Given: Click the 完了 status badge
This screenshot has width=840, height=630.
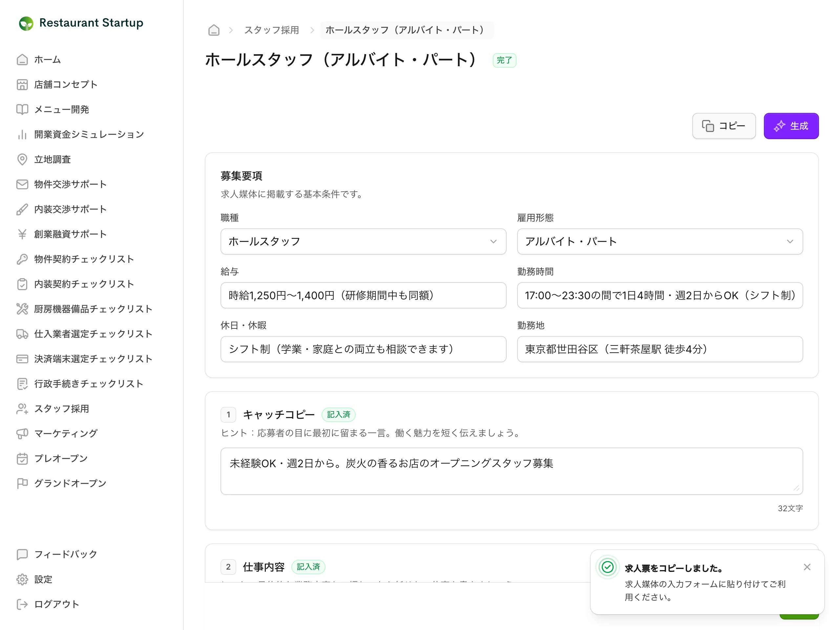Looking at the screenshot, I should [x=504, y=60].
